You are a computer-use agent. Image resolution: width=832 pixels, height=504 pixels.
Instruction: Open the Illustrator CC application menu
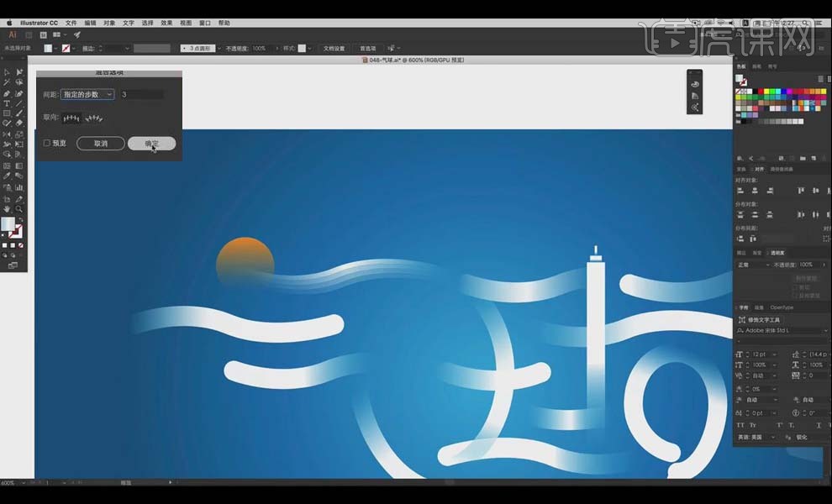click(x=39, y=23)
